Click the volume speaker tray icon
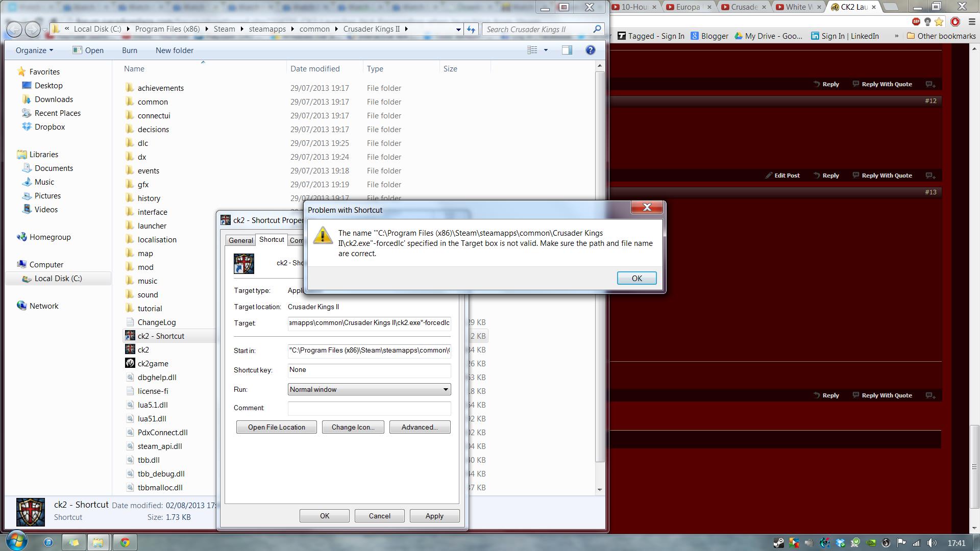This screenshot has width=980, height=551. pyautogui.click(x=932, y=543)
